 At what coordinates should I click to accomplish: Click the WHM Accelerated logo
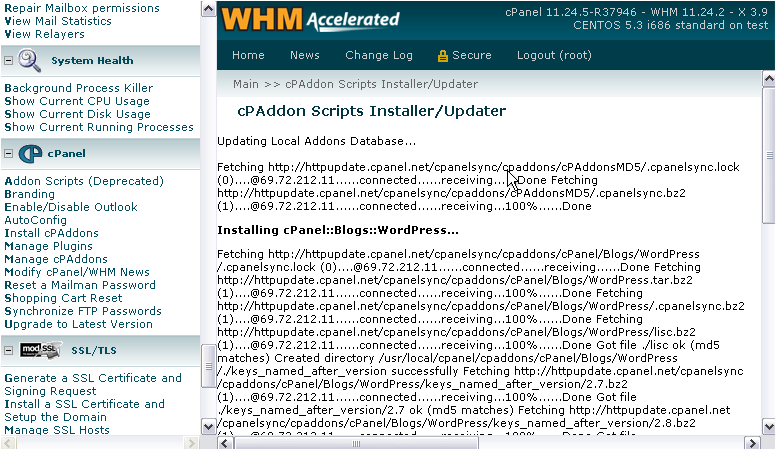(x=310, y=19)
